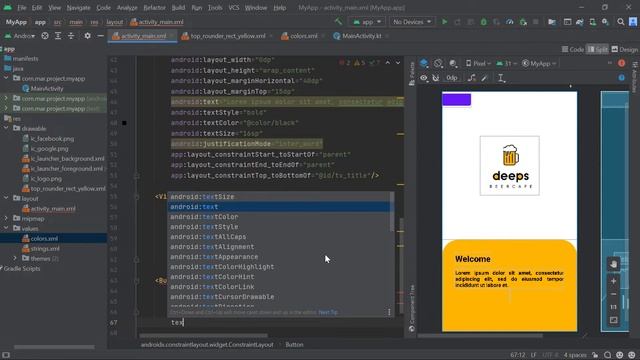Collapse the drawable folder in project tree
Image resolution: width=640 pixels, height=360 pixels.
(x=6, y=128)
